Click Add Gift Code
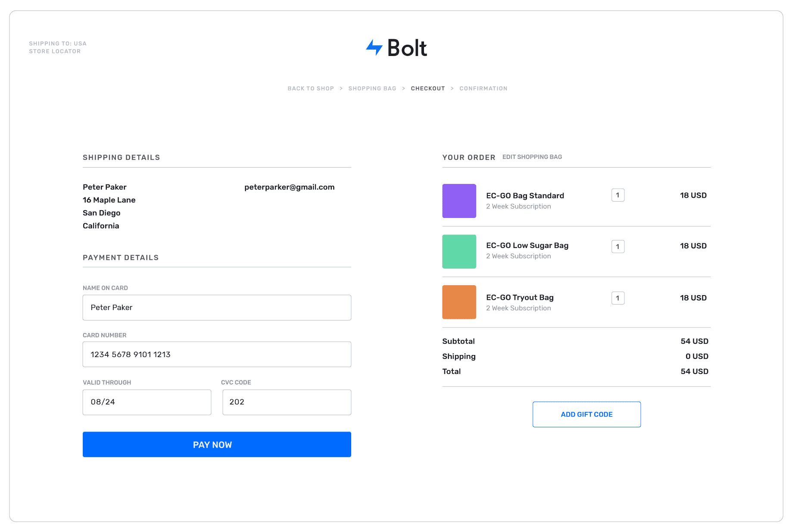 (x=586, y=414)
